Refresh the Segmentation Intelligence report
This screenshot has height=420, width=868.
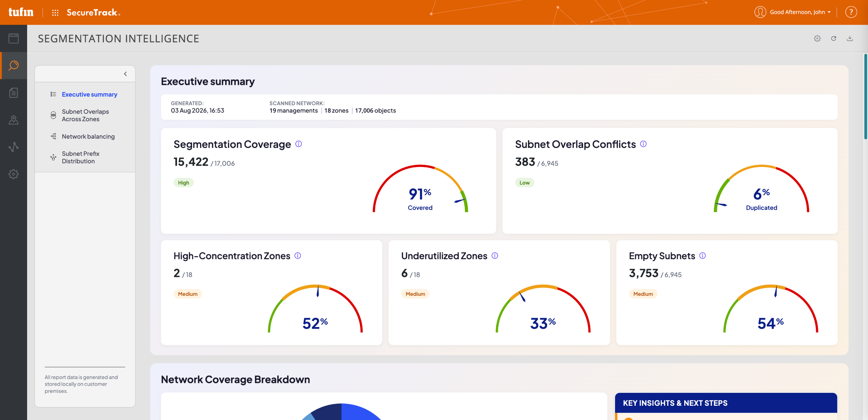[x=834, y=38]
